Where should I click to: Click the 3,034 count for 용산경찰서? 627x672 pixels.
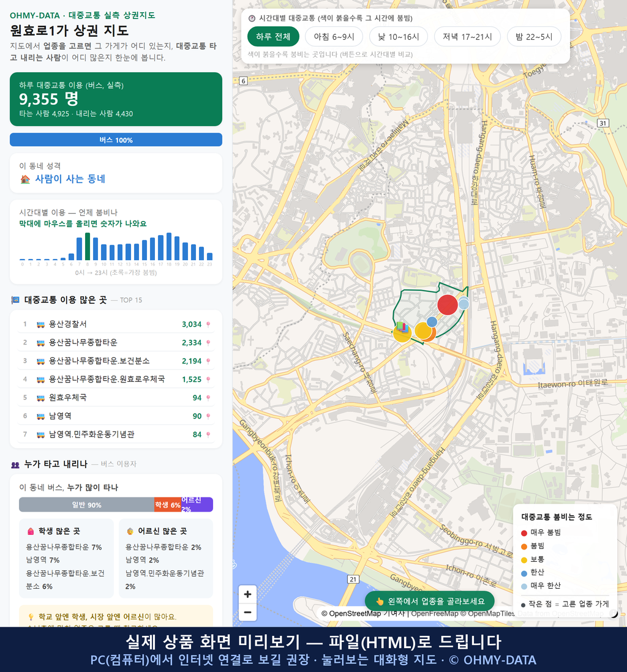click(x=192, y=324)
